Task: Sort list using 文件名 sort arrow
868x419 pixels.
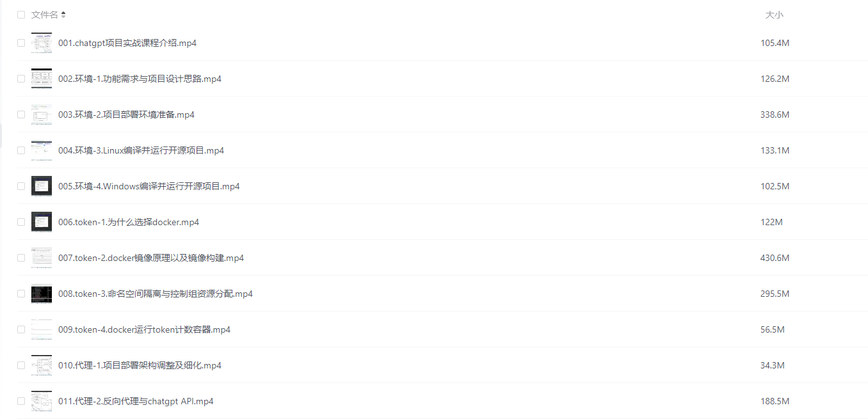Action: 63,15
